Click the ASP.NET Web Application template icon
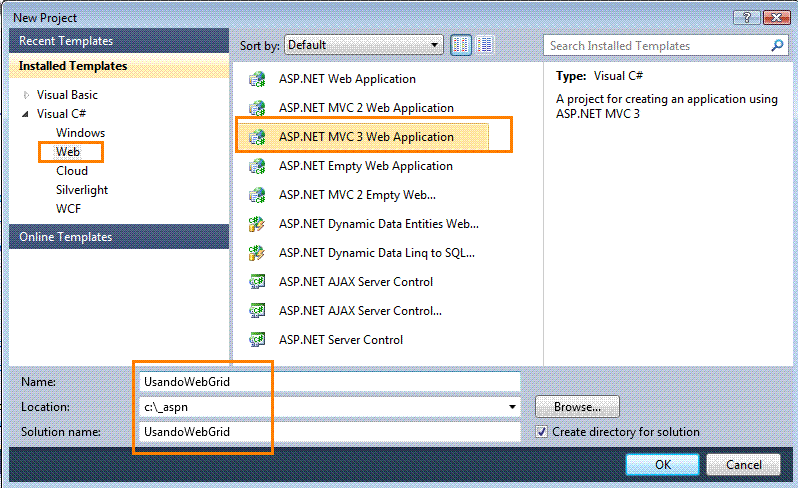The height and width of the screenshot is (488, 798). point(257,79)
